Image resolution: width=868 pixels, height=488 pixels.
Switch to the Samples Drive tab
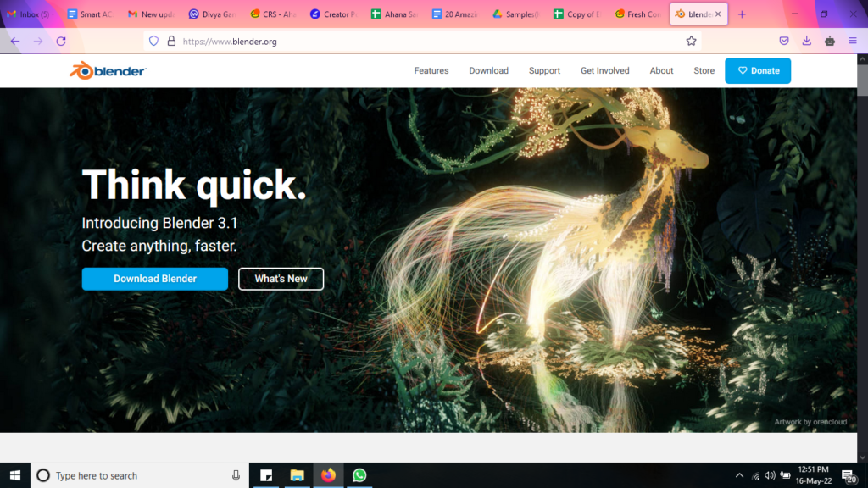click(516, 14)
